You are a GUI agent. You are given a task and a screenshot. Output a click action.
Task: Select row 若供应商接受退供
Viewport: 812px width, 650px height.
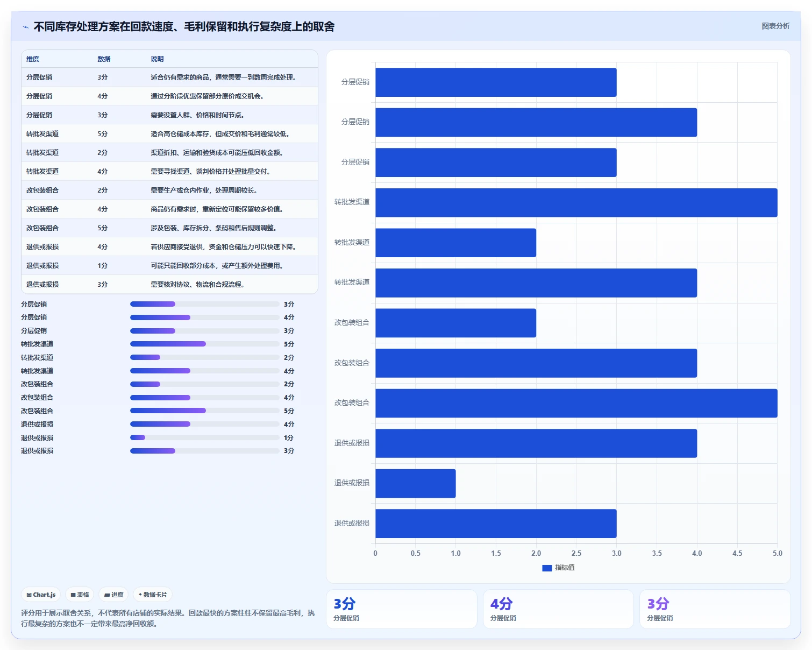click(x=169, y=246)
